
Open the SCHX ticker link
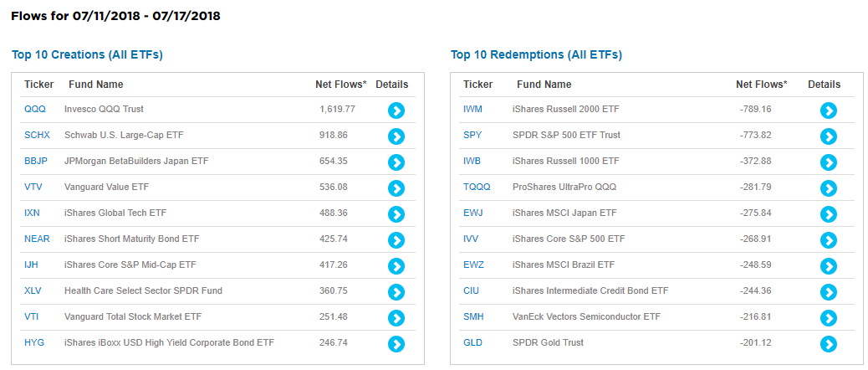[37, 135]
